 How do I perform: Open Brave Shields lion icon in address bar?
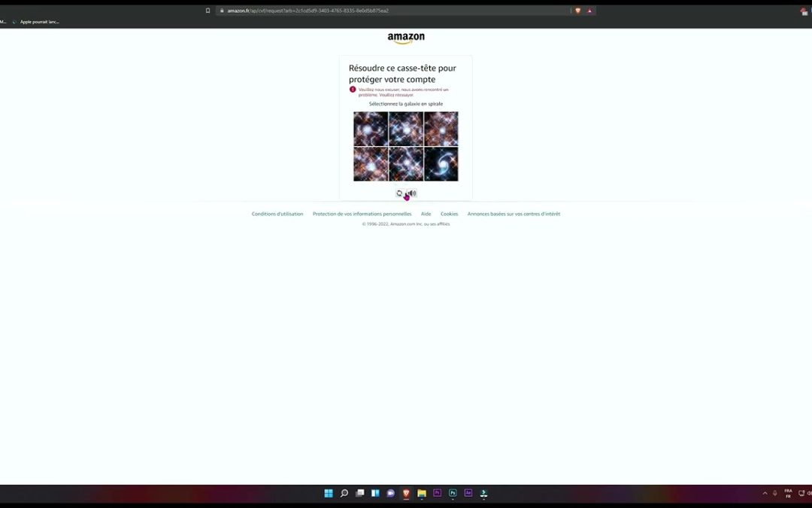578,11
